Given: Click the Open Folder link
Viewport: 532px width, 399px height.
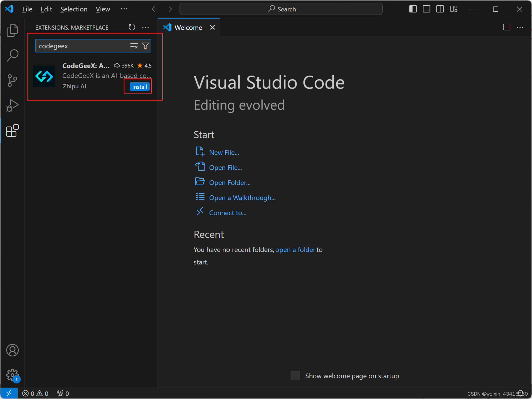Looking at the screenshot, I should (230, 183).
